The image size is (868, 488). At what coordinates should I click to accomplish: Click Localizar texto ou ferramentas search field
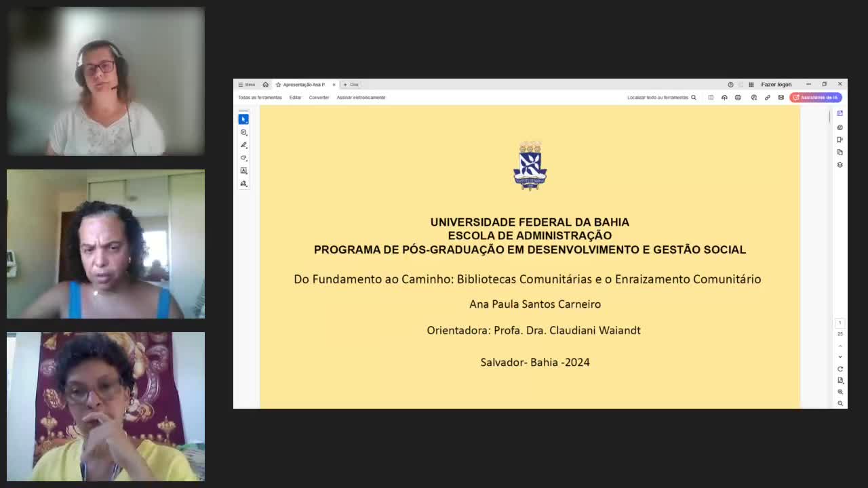coord(657,98)
